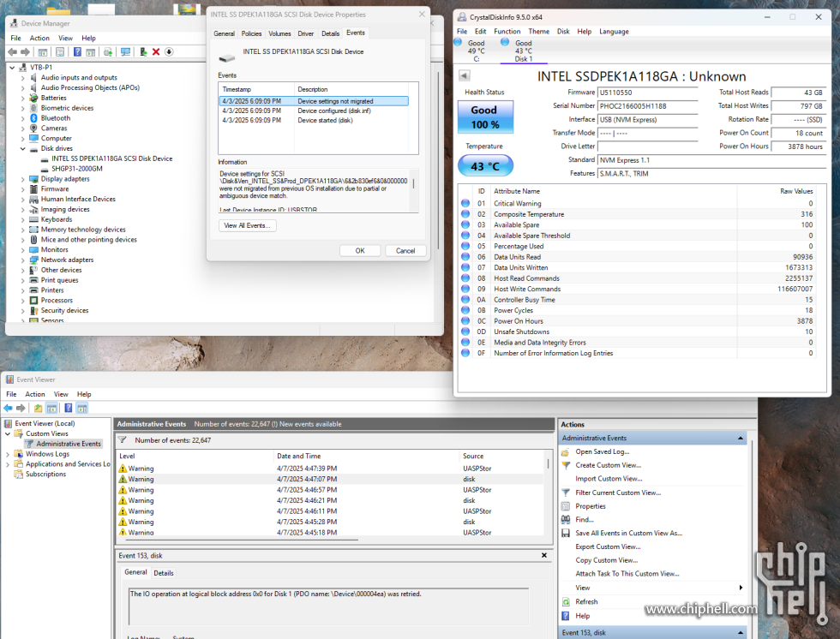Select the C: drive status orb in CrystalDiskInfo
The height and width of the screenshot is (639, 840).
click(x=458, y=42)
